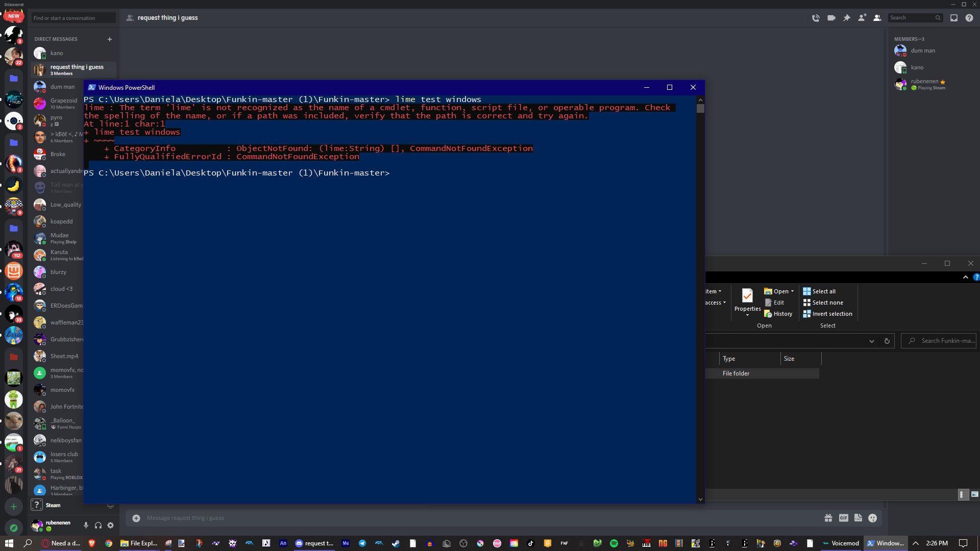Scroll down the PowerShell terminal output
980x551 pixels.
click(x=700, y=499)
